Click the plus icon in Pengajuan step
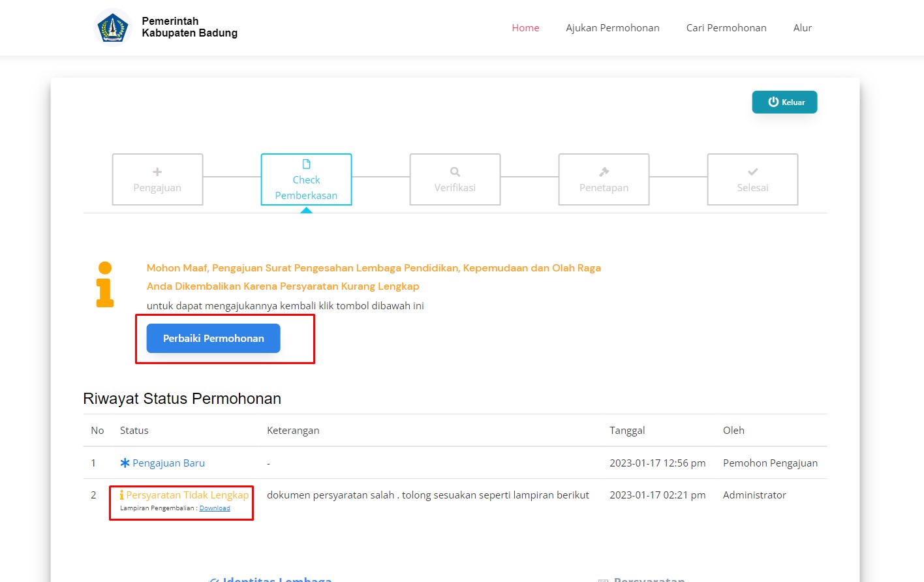This screenshot has width=924, height=582. (x=157, y=172)
